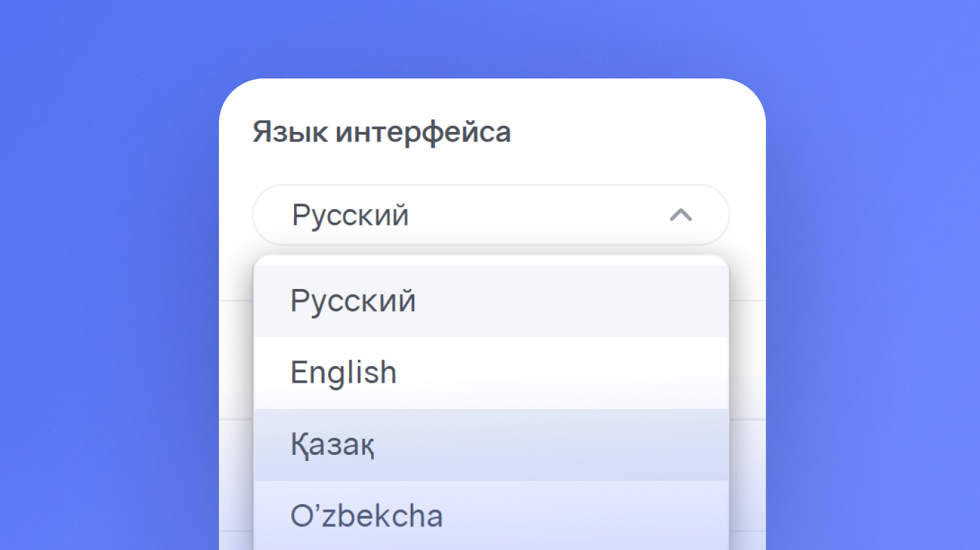Close the dropdown using the up-chevron icon
Viewport: 980px width, 550px height.
click(x=680, y=215)
